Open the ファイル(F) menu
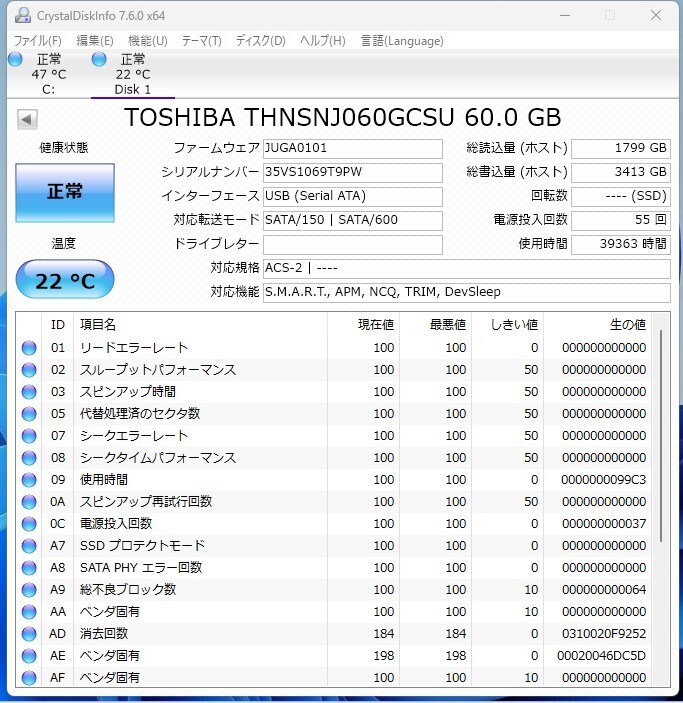683x703 pixels. point(37,41)
